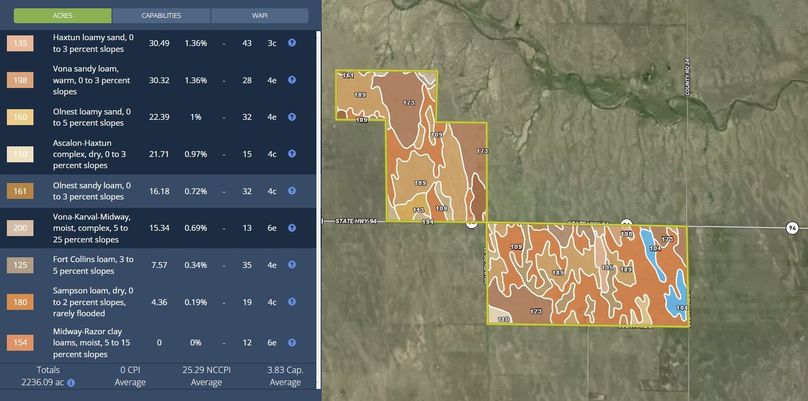Screen dimensions: 808x401
Task: Click info icon beside total acres
Action: (x=71, y=382)
